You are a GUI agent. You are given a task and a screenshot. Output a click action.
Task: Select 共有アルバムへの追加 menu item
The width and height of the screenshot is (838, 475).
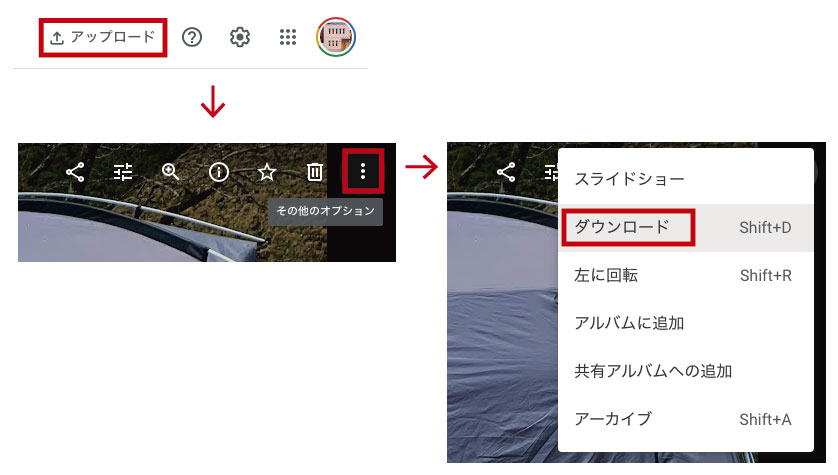pyautogui.click(x=686, y=371)
